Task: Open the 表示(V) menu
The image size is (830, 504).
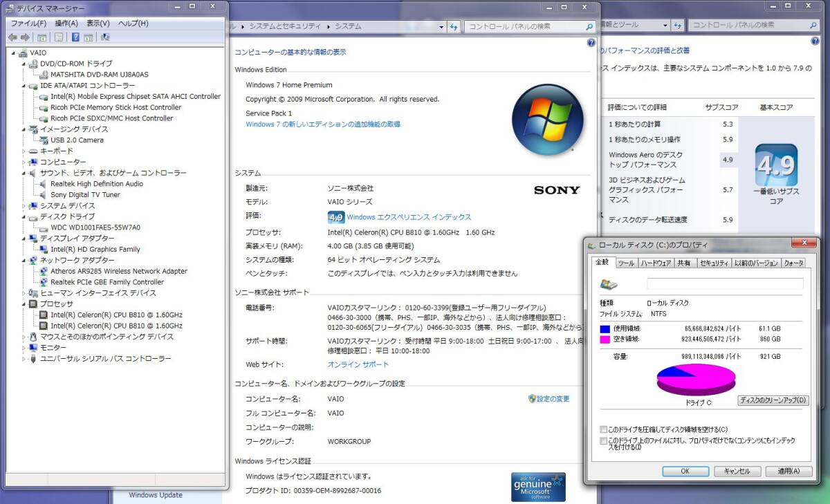Action: click(98, 24)
